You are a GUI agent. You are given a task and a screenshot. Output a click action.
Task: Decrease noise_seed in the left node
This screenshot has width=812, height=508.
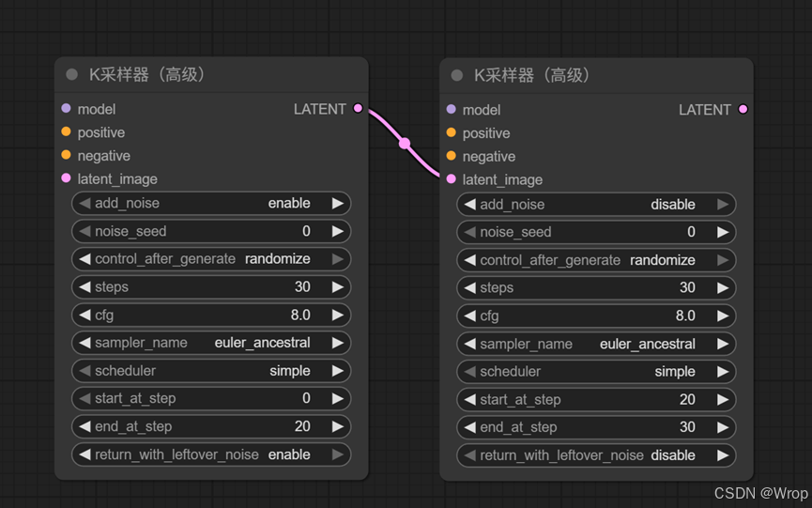pos(84,231)
